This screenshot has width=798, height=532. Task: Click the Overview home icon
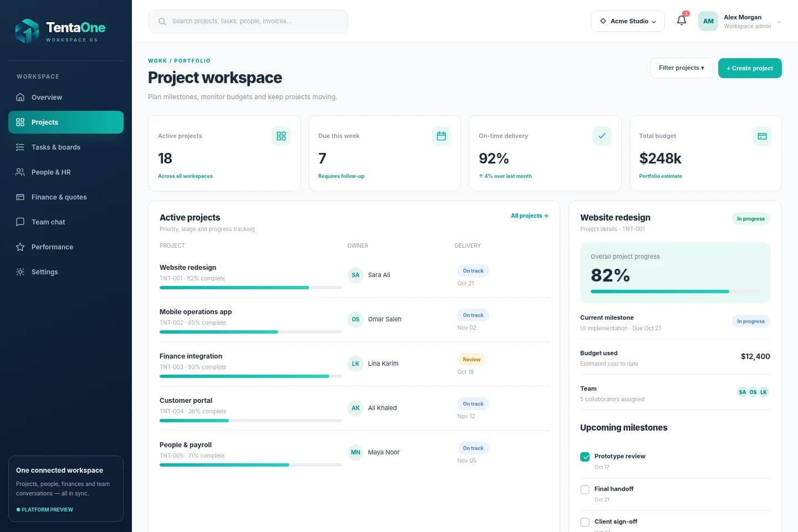(x=21, y=97)
